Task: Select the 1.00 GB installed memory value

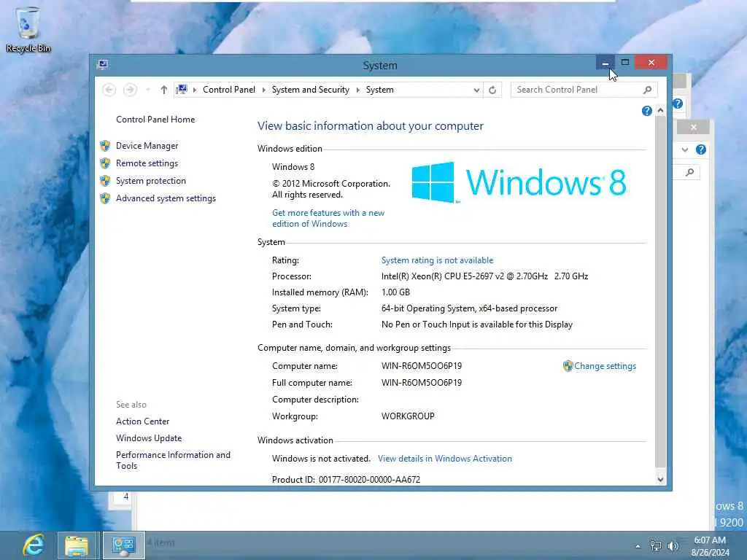Action: [x=395, y=292]
